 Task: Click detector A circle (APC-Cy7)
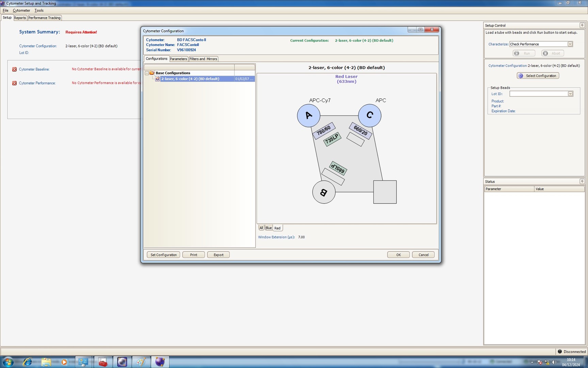tap(309, 116)
